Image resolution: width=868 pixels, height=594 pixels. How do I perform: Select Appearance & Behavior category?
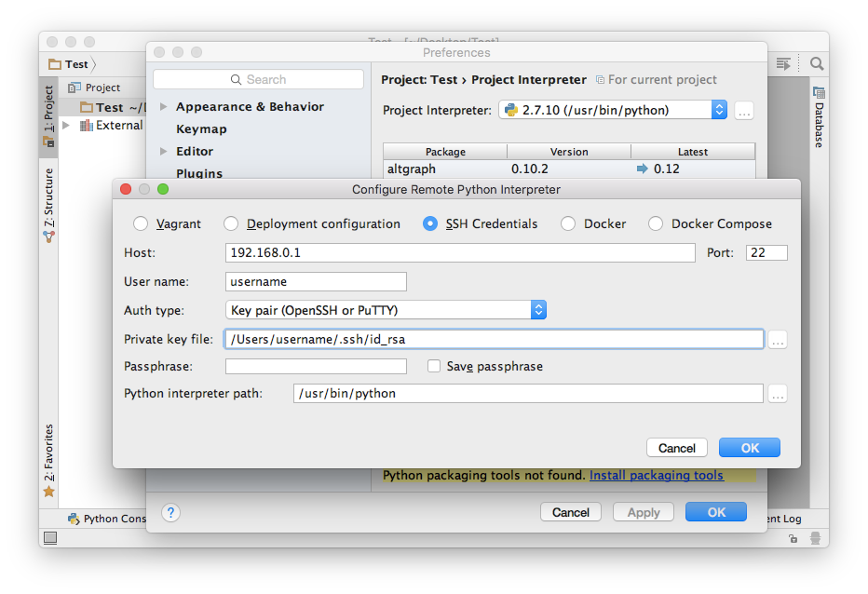pos(250,106)
